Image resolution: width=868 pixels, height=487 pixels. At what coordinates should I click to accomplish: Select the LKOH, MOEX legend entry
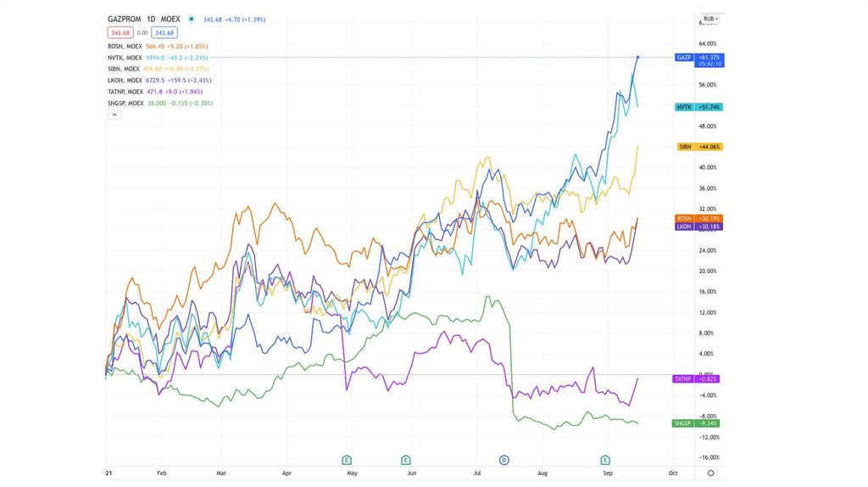(x=125, y=80)
